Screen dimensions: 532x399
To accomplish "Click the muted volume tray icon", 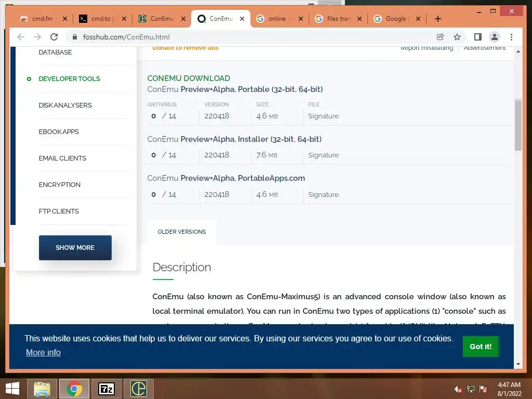I will [x=458, y=389].
